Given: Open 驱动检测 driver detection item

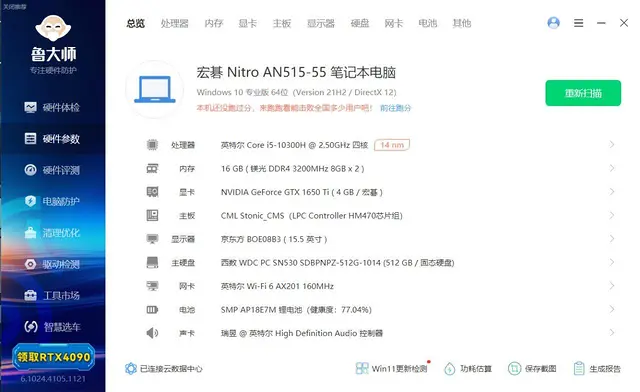Looking at the screenshot, I should (x=52, y=264).
